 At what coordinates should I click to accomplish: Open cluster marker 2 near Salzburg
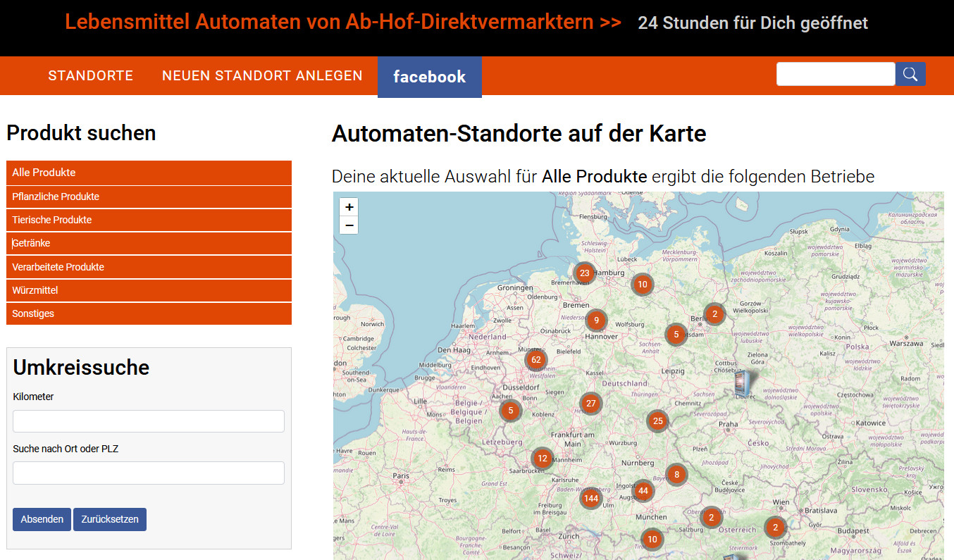point(712,517)
